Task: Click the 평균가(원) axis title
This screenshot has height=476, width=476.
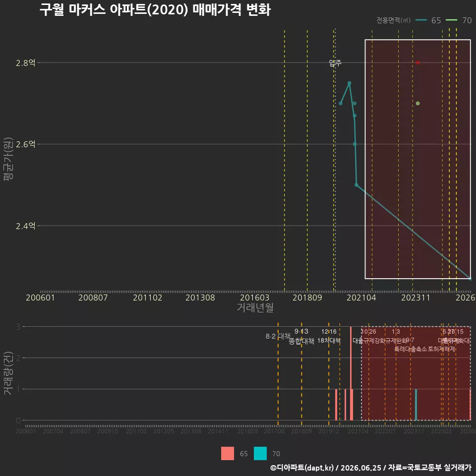Action: (x=8, y=159)
